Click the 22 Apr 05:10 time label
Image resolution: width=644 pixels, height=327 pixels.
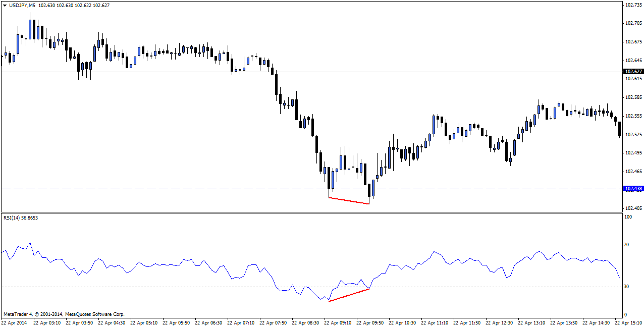(x=144, y=322)
